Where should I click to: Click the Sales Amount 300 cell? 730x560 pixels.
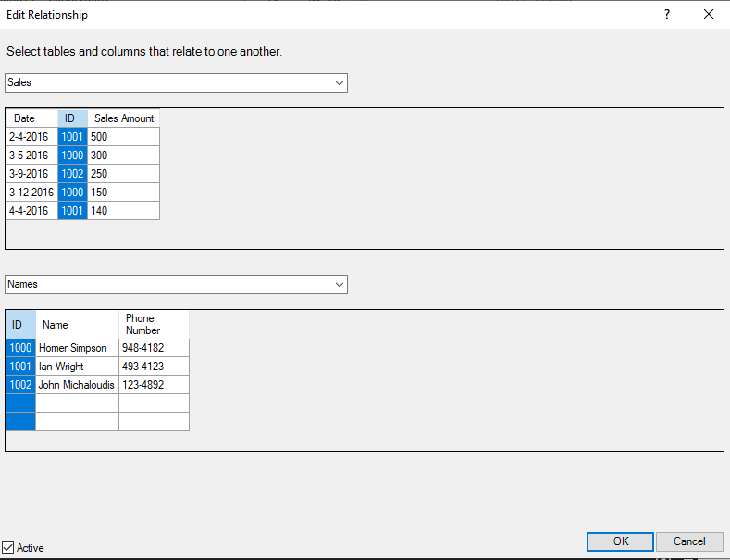(x=124, y=156)
